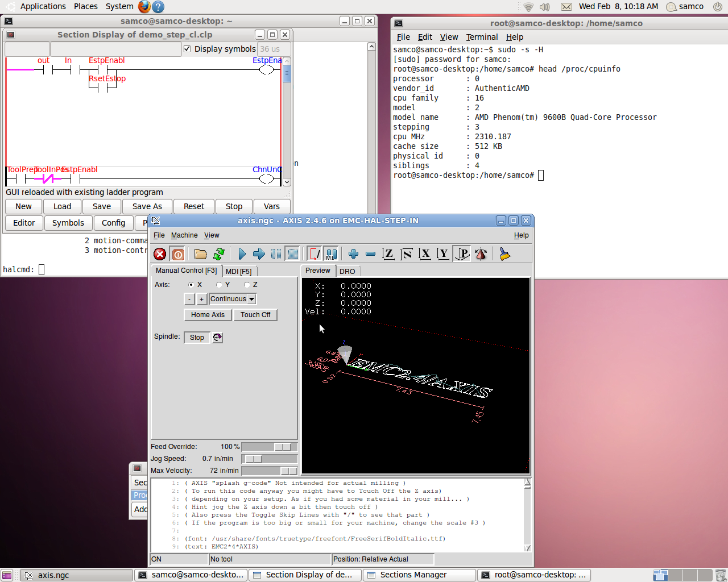This screenshot has height=582, width=728.
Task: Open the help icon in top panel
Action: pos(159,7)
